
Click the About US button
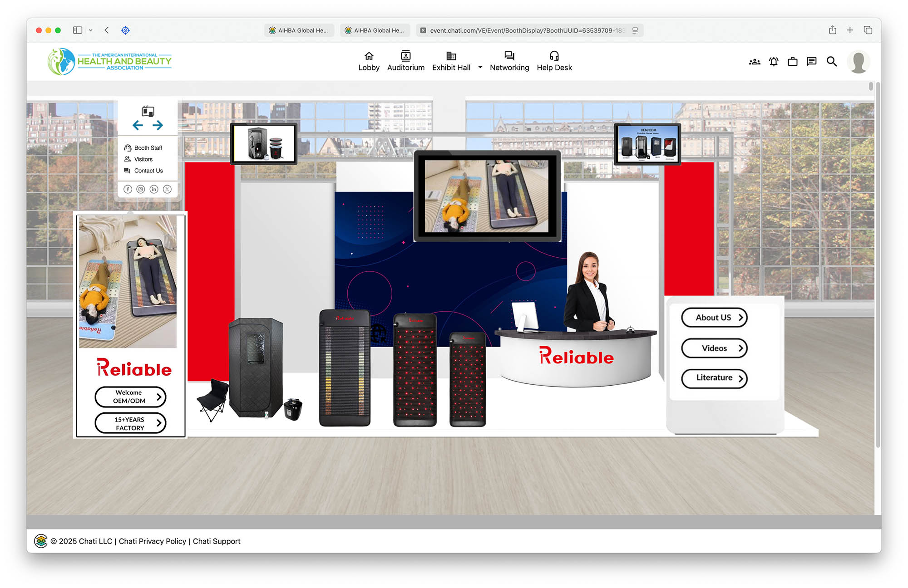tap(714, 318)
